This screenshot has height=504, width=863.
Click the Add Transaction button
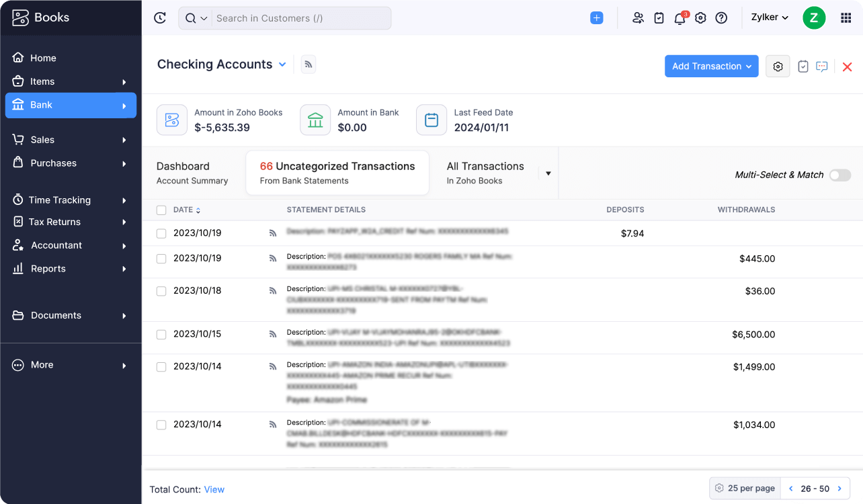(x=711, y=67)
